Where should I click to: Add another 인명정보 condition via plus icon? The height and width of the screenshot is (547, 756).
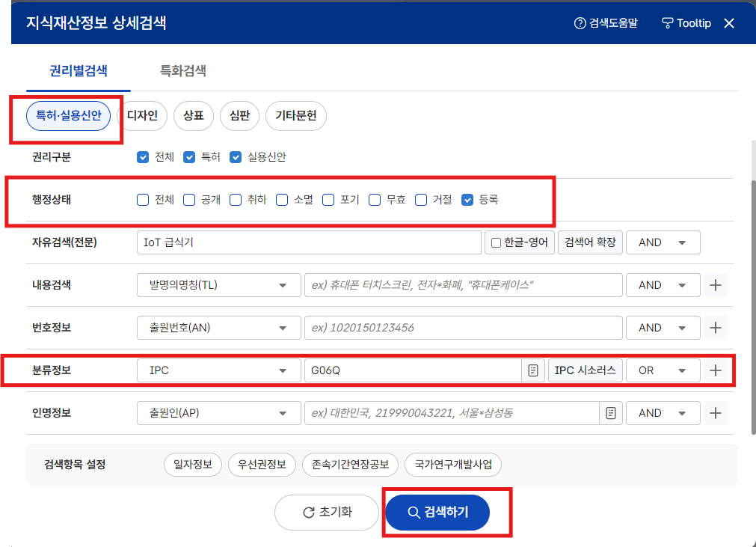pyautogui.click(x=716, y=412)
